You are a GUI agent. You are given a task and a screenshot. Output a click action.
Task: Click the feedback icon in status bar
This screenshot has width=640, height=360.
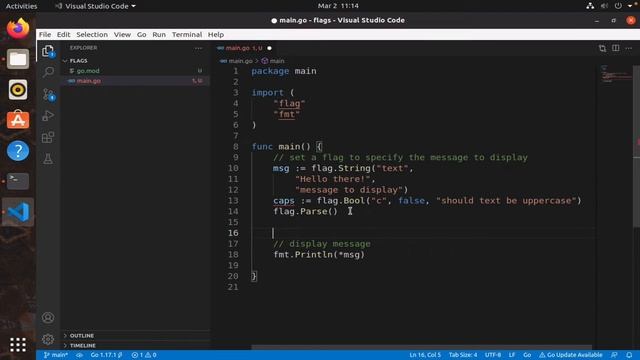pyautogui.click(x=614, y=355)
